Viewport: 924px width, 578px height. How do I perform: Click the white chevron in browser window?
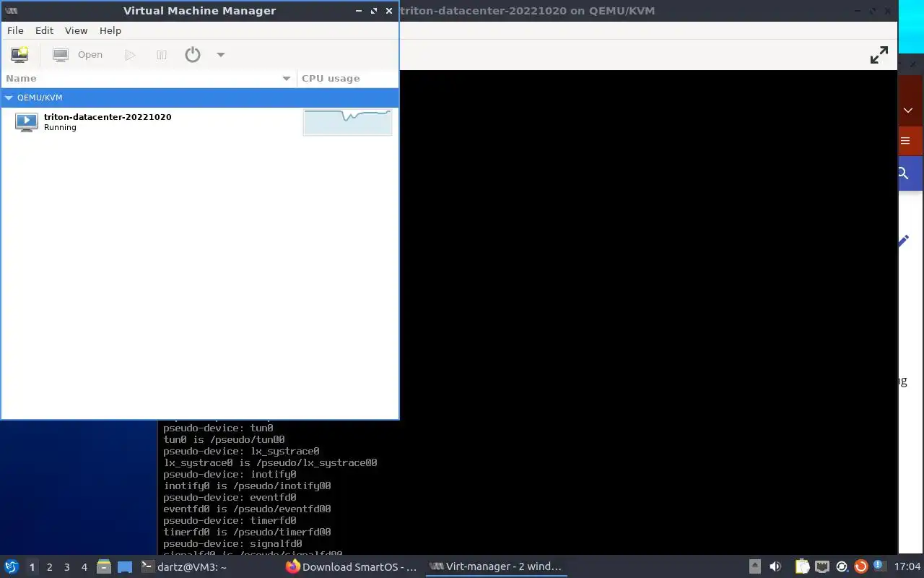[908, 111]
